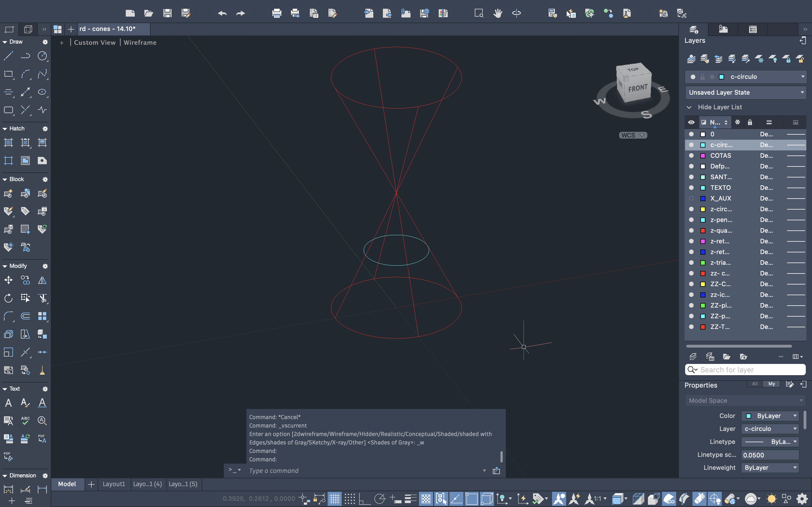Toggle grid display in status bar
The image size is (812, 507).
(335, 499)
